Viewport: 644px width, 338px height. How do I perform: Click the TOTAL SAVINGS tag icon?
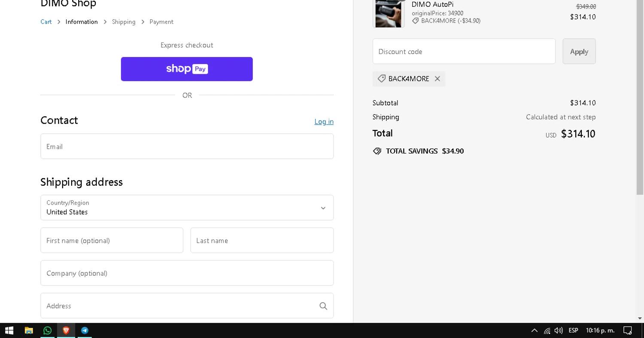(377, 151)
